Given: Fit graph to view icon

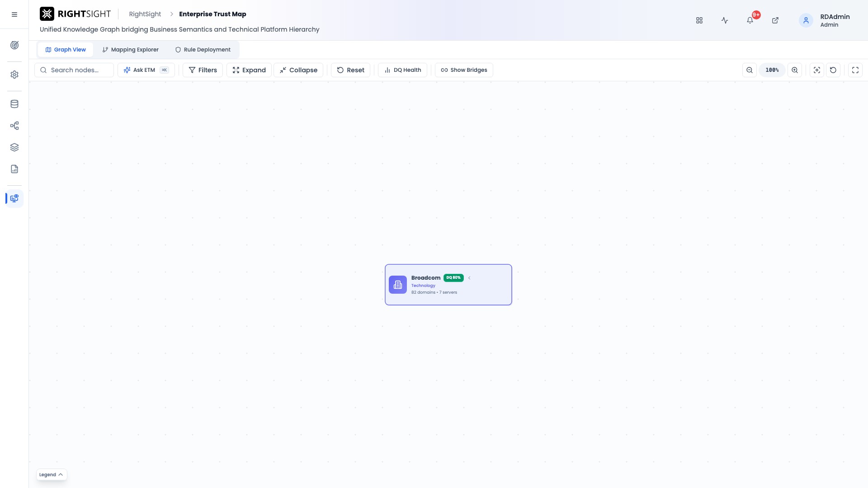Looking at the screenshot, I should [817, 70].
